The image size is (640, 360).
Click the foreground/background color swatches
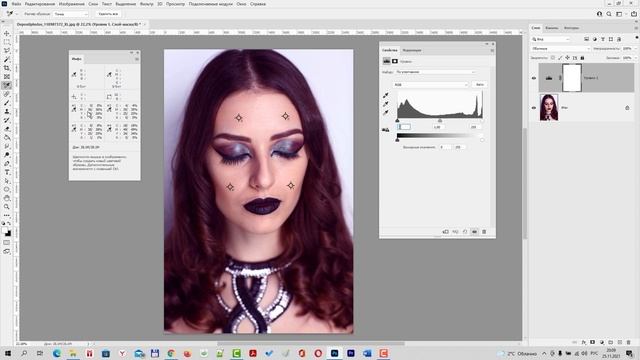point(7,232)
